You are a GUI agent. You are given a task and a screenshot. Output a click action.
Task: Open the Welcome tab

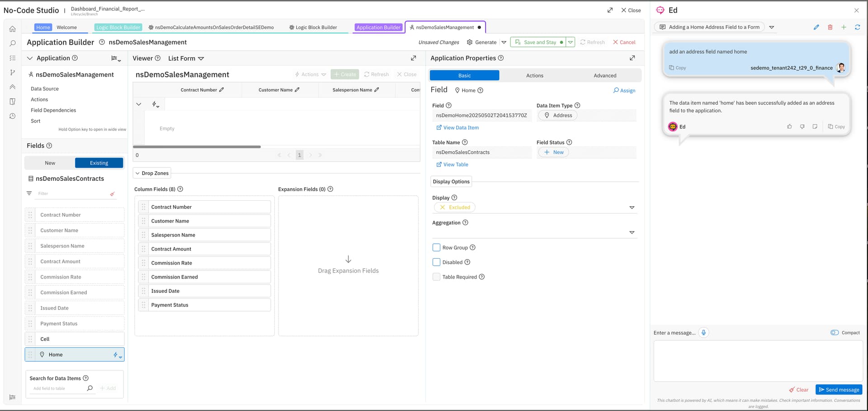[66, 27]
